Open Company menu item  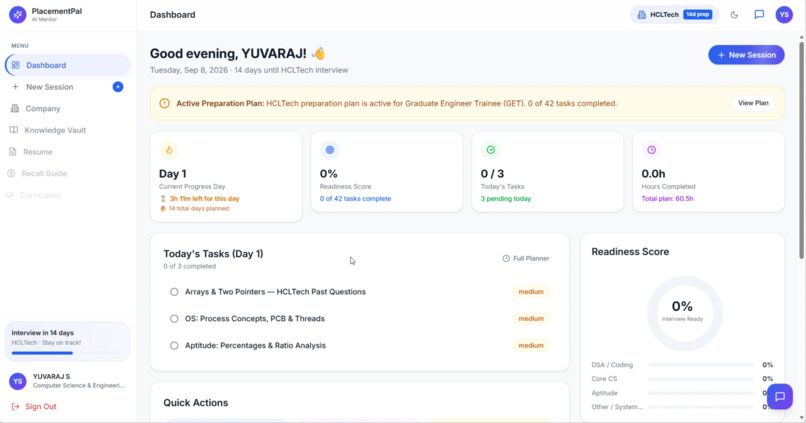click(67, 108)
